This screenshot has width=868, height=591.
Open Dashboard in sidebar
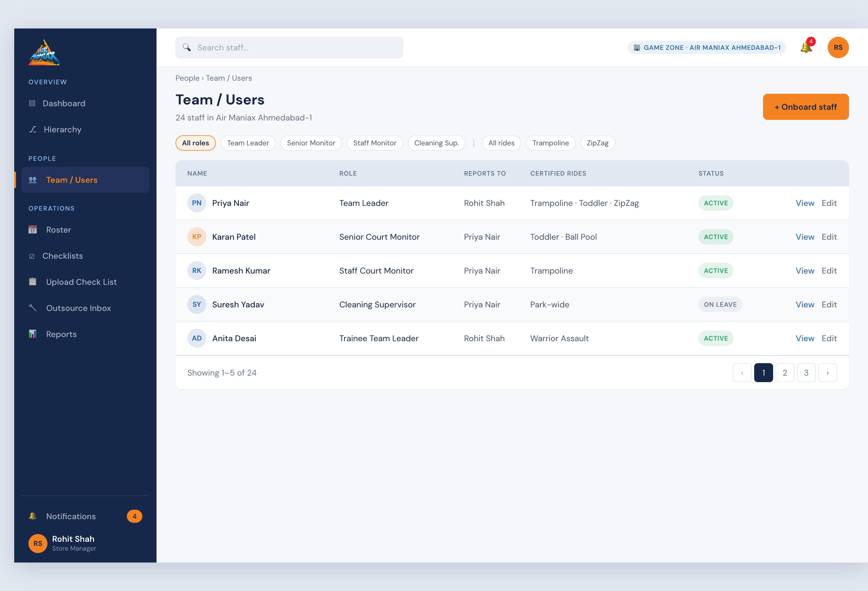85,103
